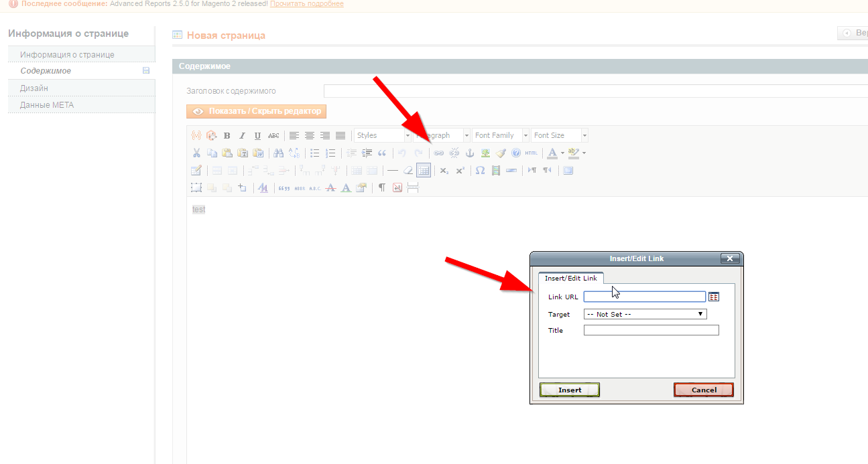This screenshot has height=464, width=868.
Task: Toggle Underline formatting
Action: pyautogui.click(x=257, y=135)
